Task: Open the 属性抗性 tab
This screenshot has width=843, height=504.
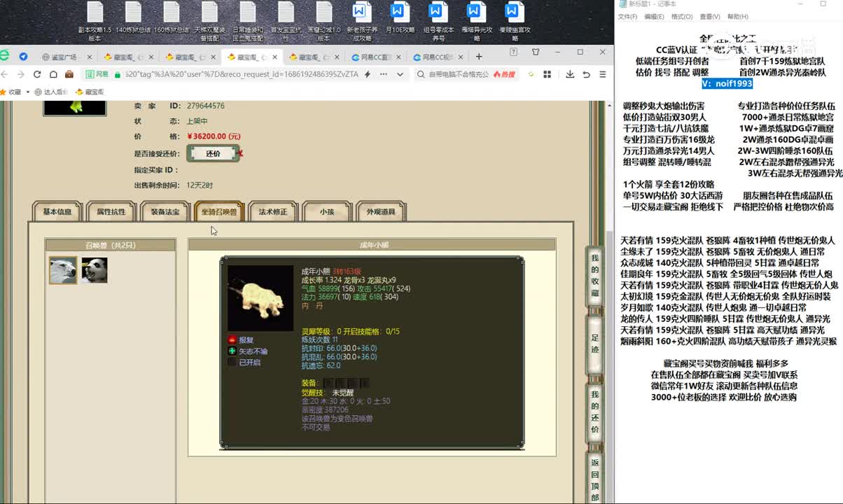Action: [x=111, y=211]
